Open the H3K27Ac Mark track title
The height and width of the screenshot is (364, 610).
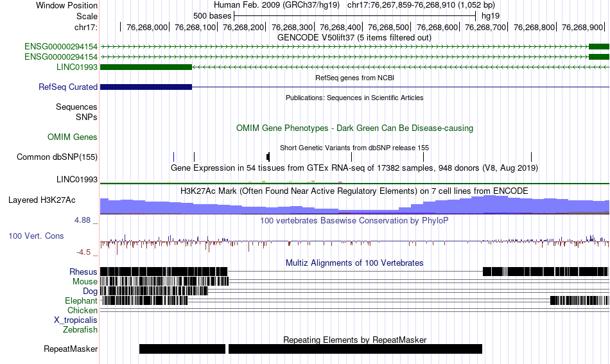[x=354, y=191]
